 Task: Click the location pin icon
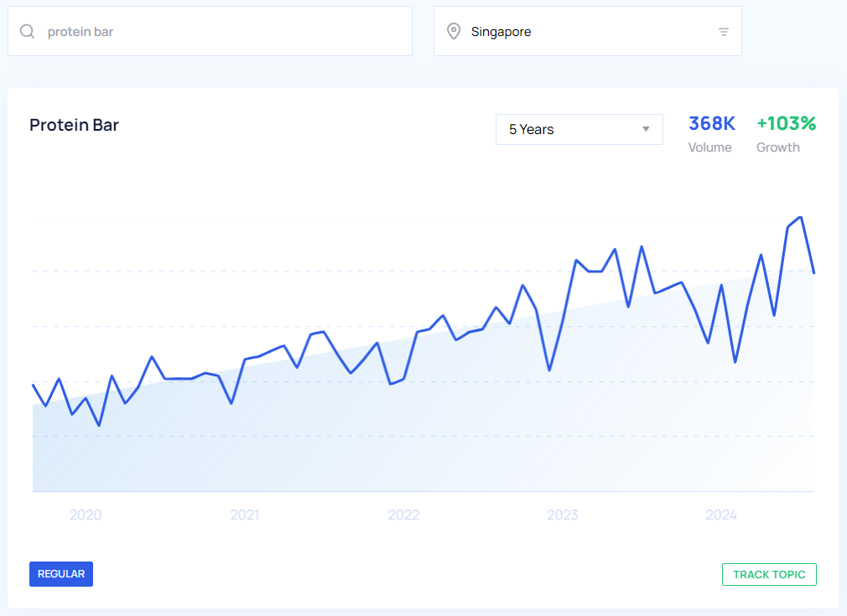pos(454,32)
